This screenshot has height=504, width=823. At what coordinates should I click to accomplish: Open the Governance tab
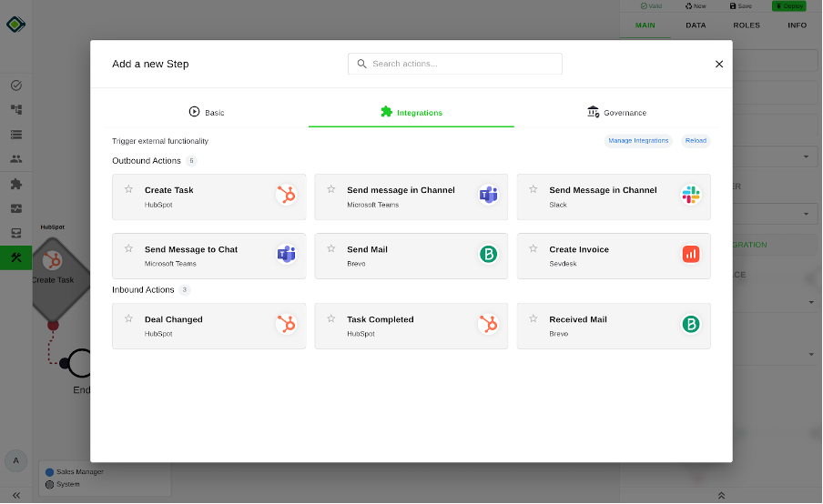(x=616, y=113)
